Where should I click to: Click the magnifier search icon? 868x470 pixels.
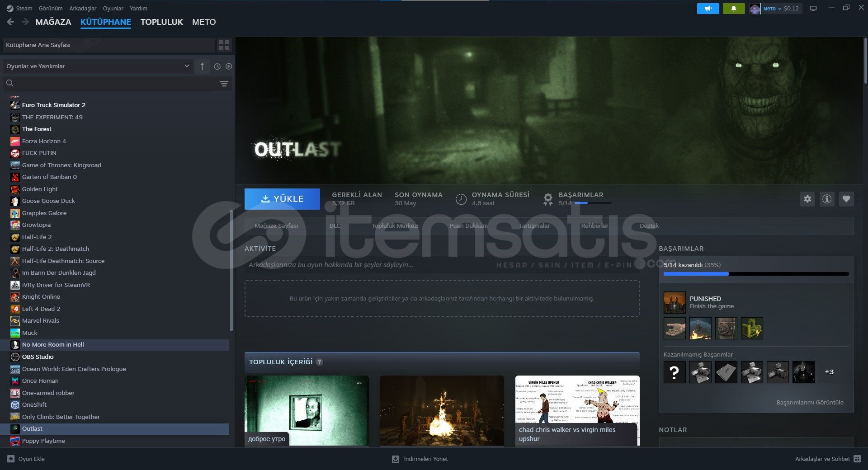[x=10, y=83]
